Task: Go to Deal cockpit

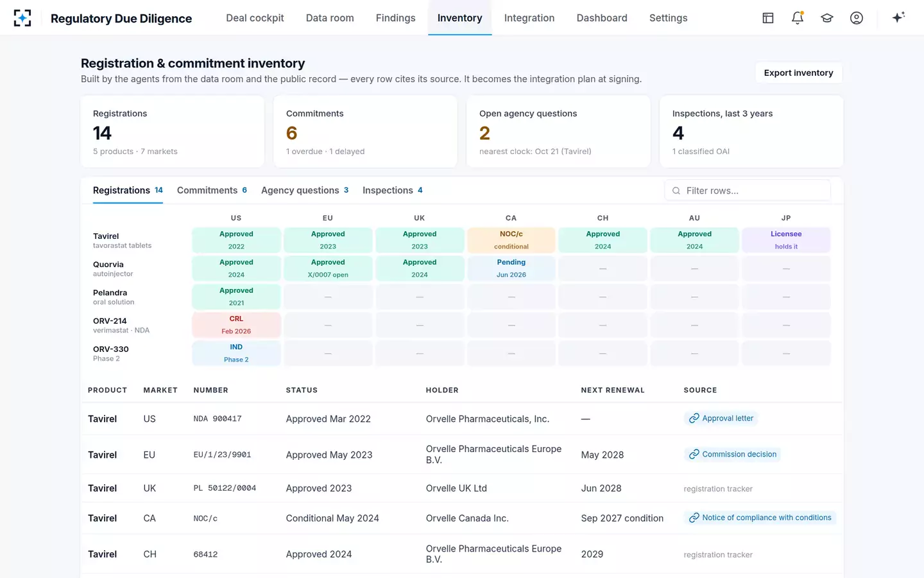Action: (255, 18)
